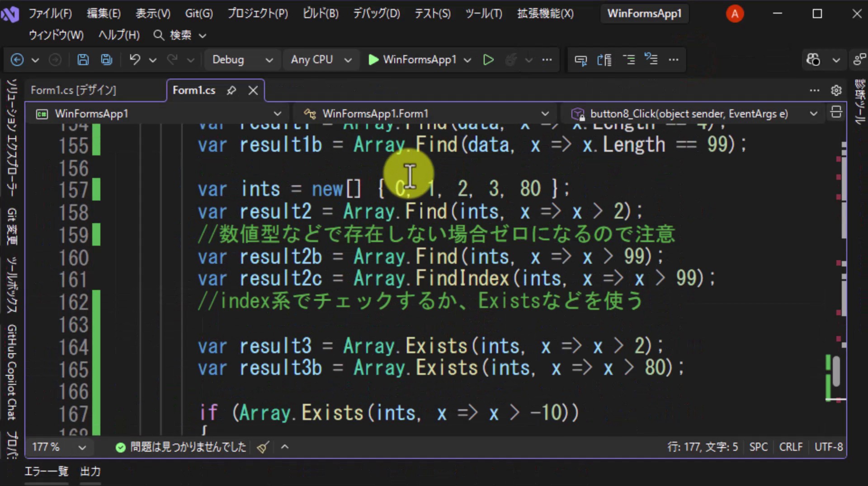Click the uncomment lines toolbar icon
Image resolution: width=868 pixels, height=486 pixels.
pos(651,59)
